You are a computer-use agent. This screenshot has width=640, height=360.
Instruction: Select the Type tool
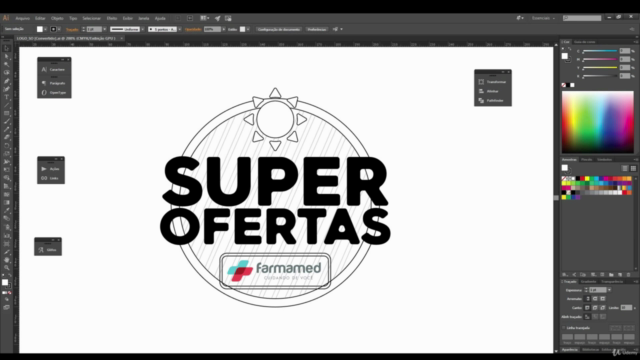point(7,97)
